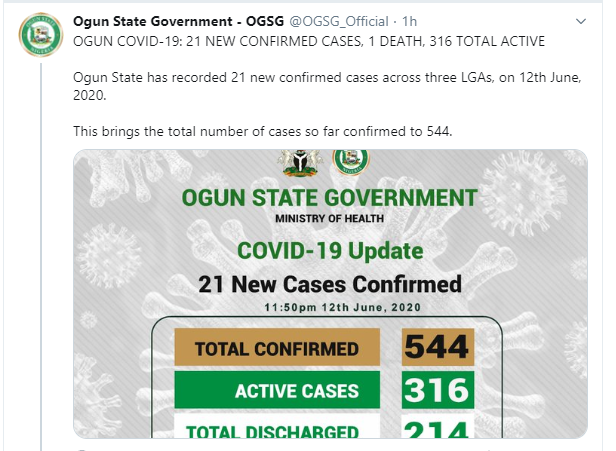Click the '21 New Cases Confirmed' heading
Viewport: 616px width, 451px height.
[330, 284]
